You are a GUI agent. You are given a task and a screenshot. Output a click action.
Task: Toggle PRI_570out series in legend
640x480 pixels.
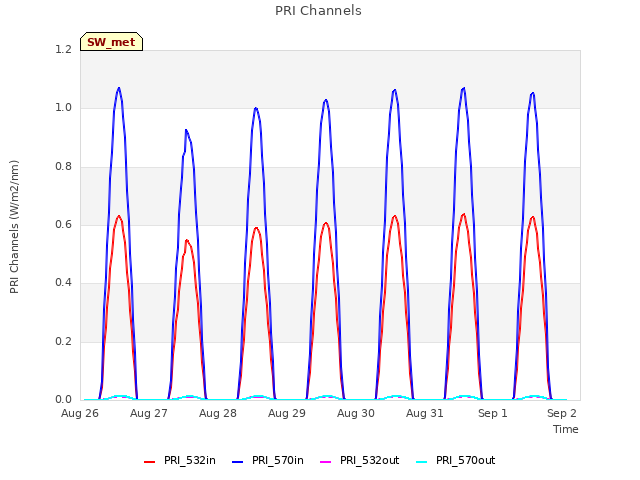click(456, 460)
